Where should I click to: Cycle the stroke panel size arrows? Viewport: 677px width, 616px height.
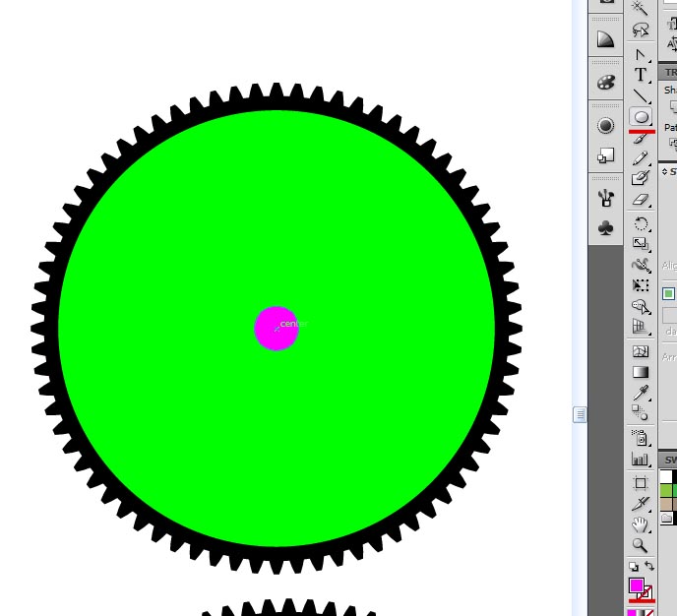[x=664, y=172]
